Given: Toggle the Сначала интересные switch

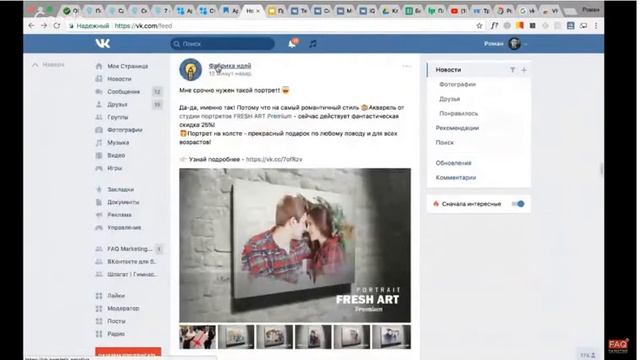Looking at the screenshot, I should coord(518,204).
